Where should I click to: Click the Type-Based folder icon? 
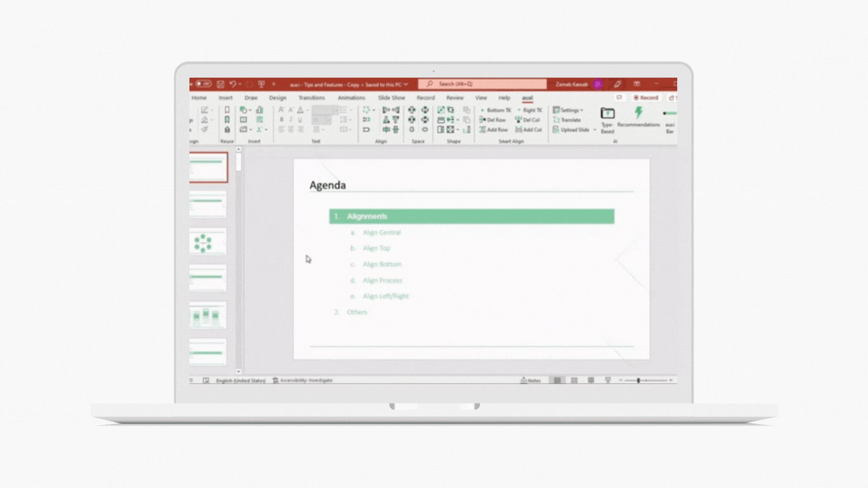[x=607, y=113]
